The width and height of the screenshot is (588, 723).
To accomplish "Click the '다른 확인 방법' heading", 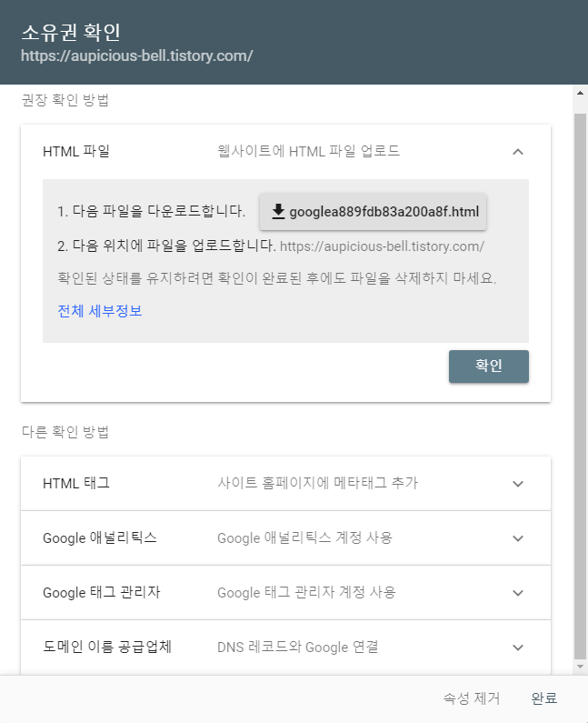I will coord(65,432).
